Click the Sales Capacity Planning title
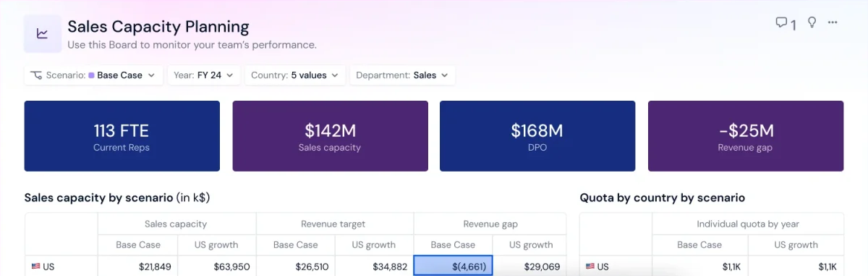This screenshot has height=276, width=868. (x=158, y=28)
